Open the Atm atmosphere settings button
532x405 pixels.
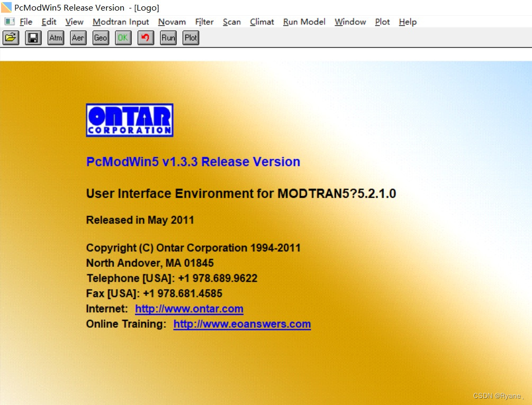click(x=56, y=38)
